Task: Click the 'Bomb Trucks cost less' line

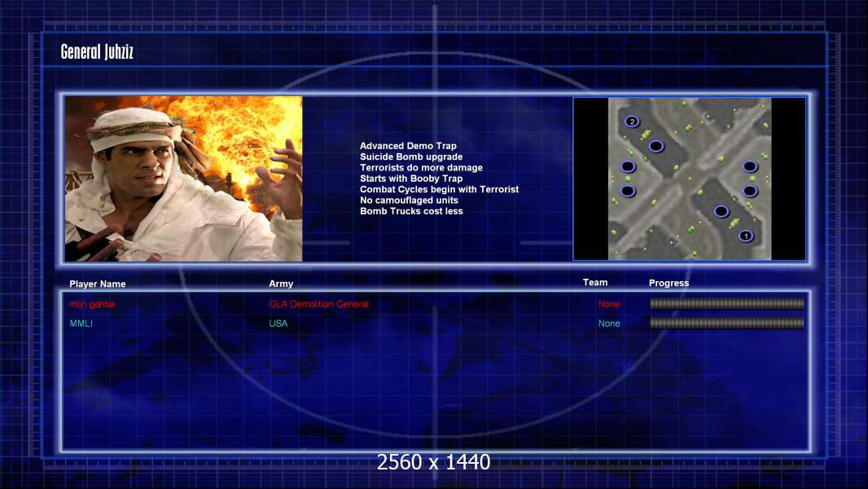Action: point(411,211)
